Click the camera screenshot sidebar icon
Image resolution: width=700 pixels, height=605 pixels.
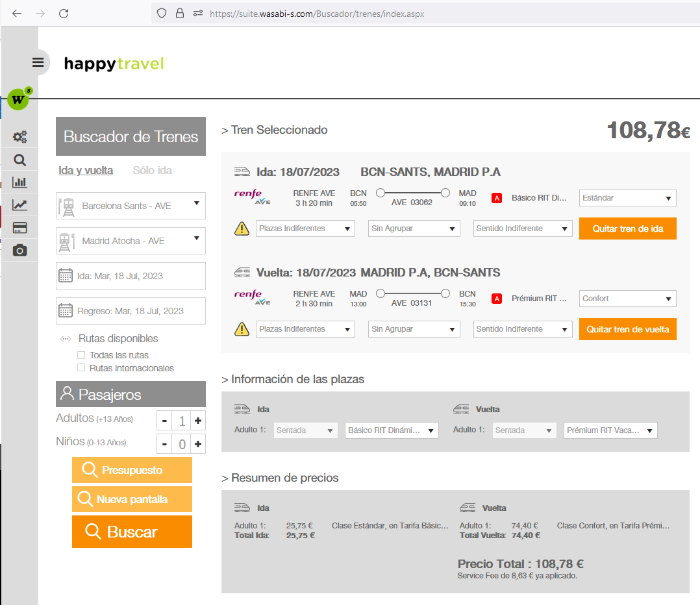[x=20, y=250]
